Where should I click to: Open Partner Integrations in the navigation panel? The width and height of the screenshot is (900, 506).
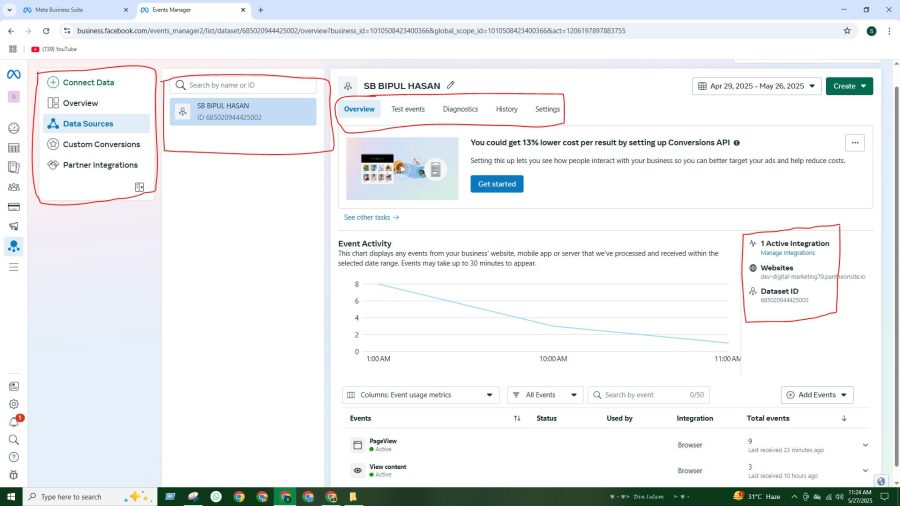(x=100, y=165)
